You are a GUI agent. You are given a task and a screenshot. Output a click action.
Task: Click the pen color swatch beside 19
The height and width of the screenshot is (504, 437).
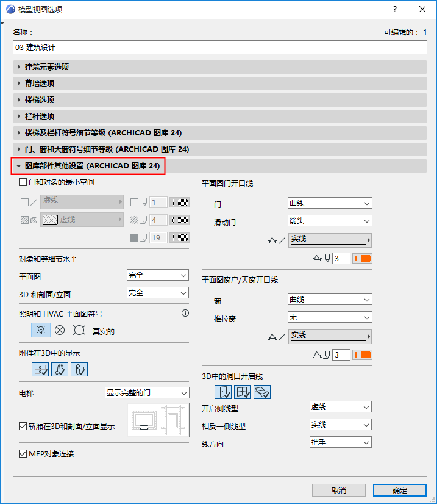179,237
